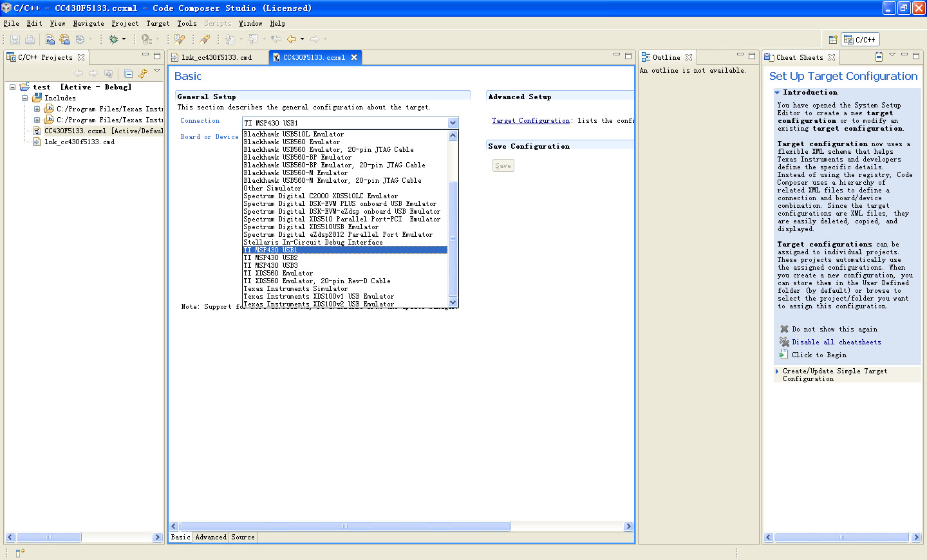Choose Spectrum Digital XDS510USB Emulator
The image size is (927, 560).
[x=311, y=227]
